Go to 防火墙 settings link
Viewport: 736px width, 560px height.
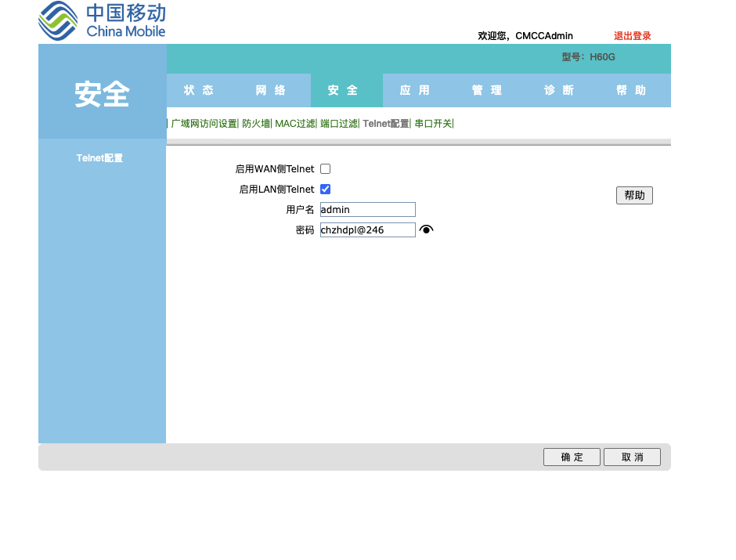click(x=255, y=124)
